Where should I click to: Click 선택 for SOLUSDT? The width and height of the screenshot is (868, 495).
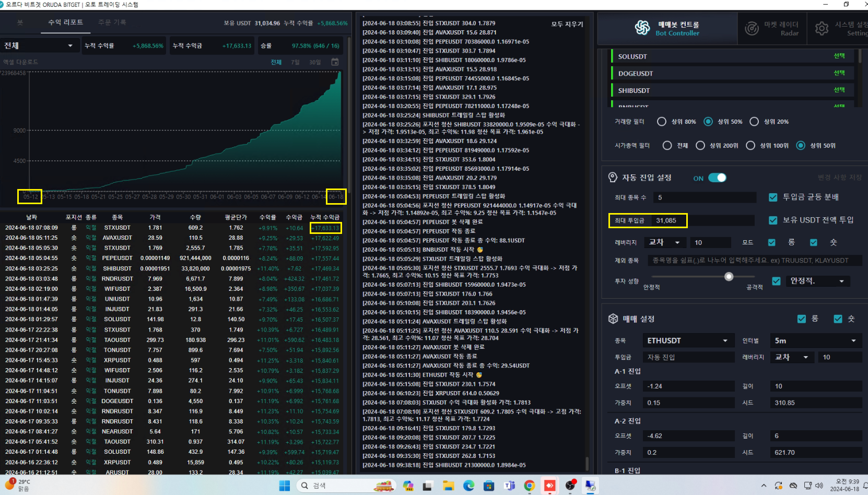pos(839,56)
